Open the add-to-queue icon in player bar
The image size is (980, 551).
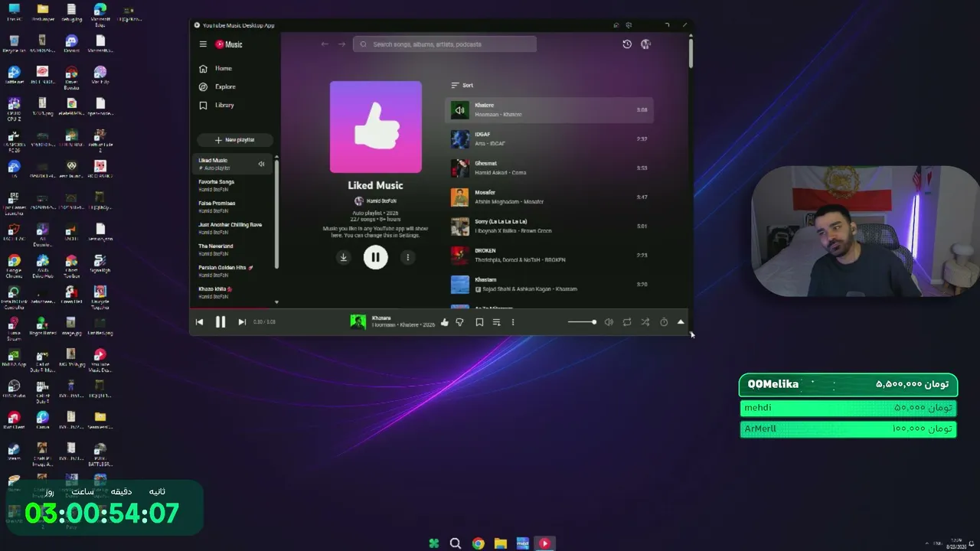pos(496,322)
